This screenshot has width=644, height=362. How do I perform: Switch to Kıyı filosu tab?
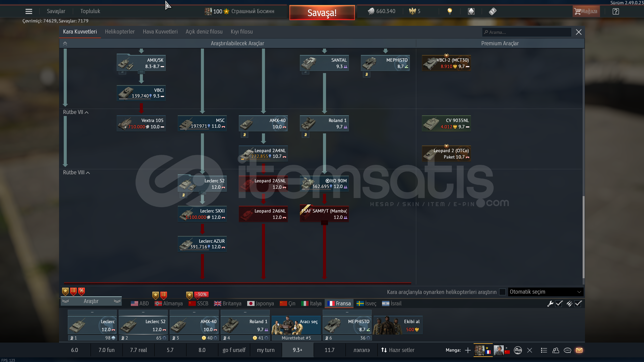pyautogui.click(x=242, y=32)
